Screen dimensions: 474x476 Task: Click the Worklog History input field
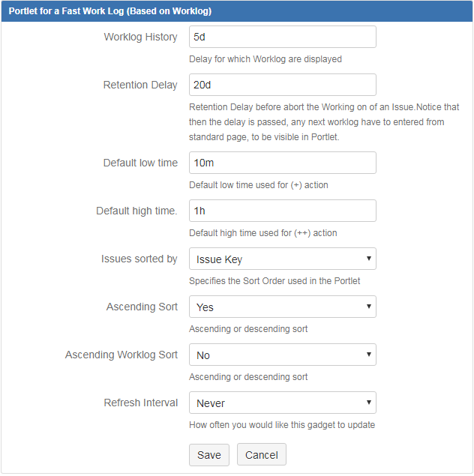[x=282, y=37]
